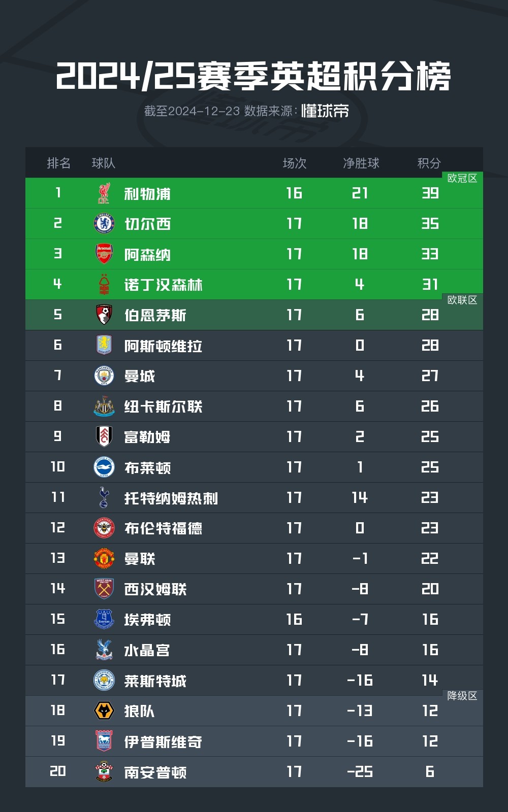
Task: Click the 积分 column header
Action: (429, 163)
